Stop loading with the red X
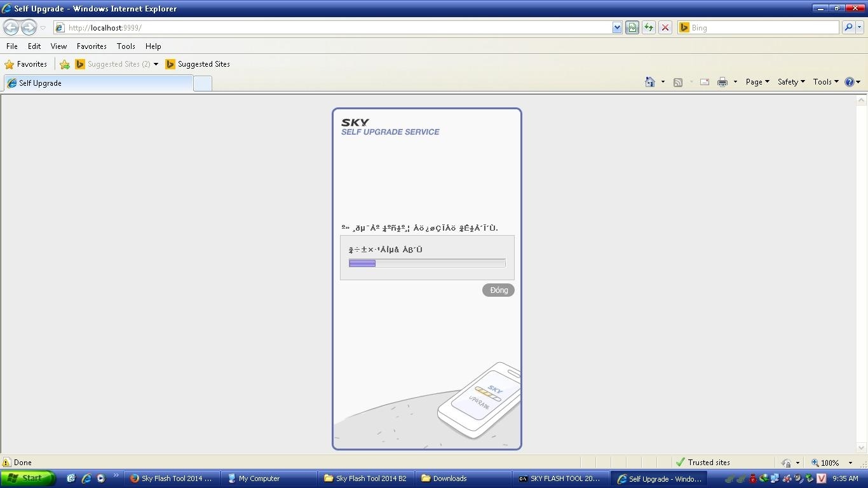Viewport: 868px width, 488px height. tap(665, 28)
